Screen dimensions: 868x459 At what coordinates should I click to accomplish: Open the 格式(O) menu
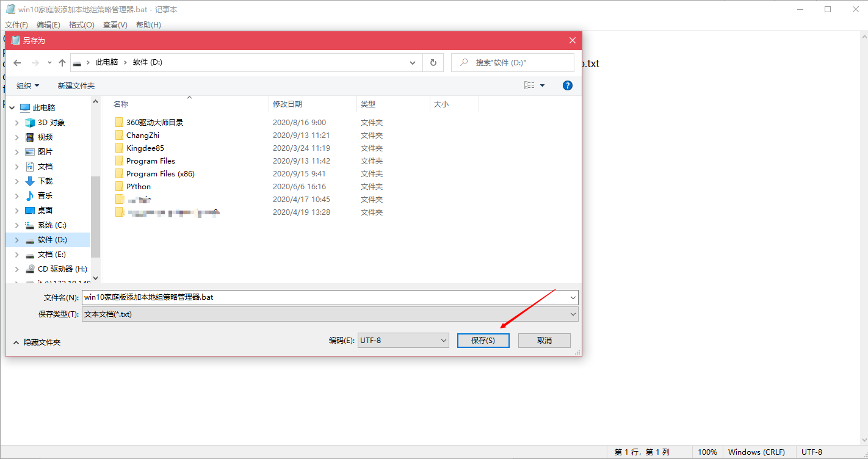point(82,24)
